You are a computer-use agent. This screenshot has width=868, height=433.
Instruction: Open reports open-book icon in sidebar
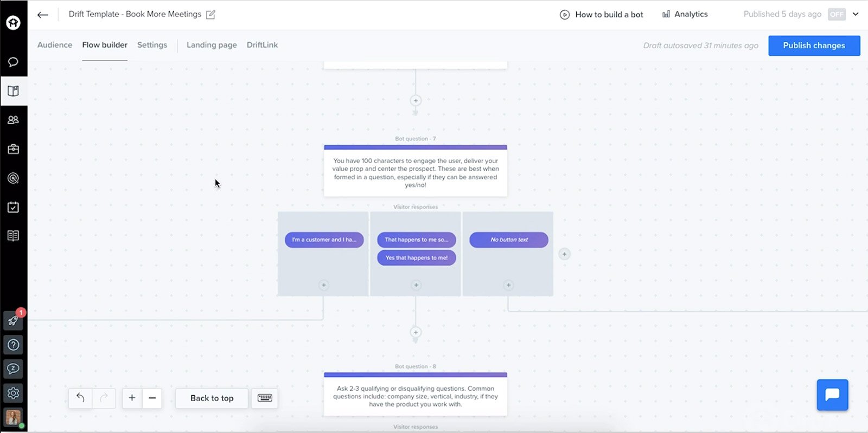coord(14,236)
